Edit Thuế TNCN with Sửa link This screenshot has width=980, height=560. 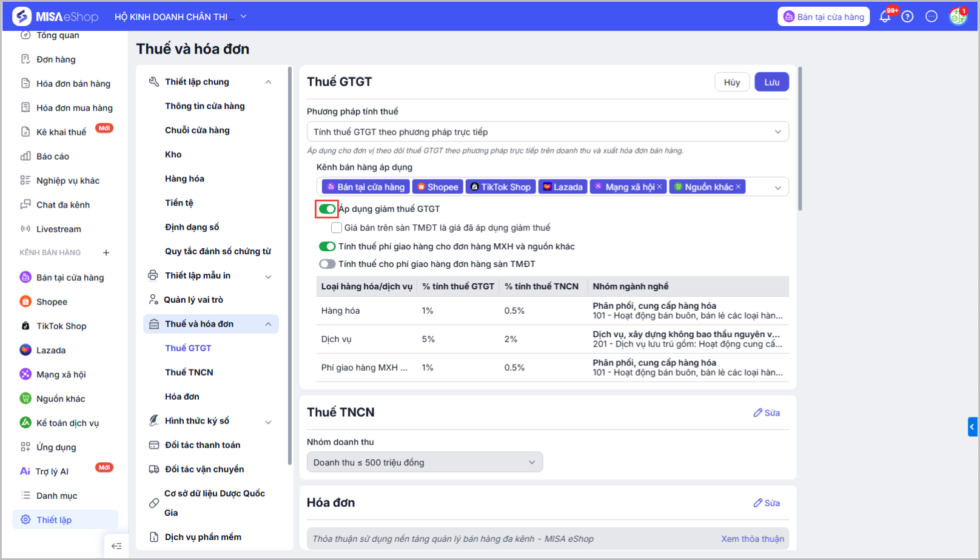point(767,413)
